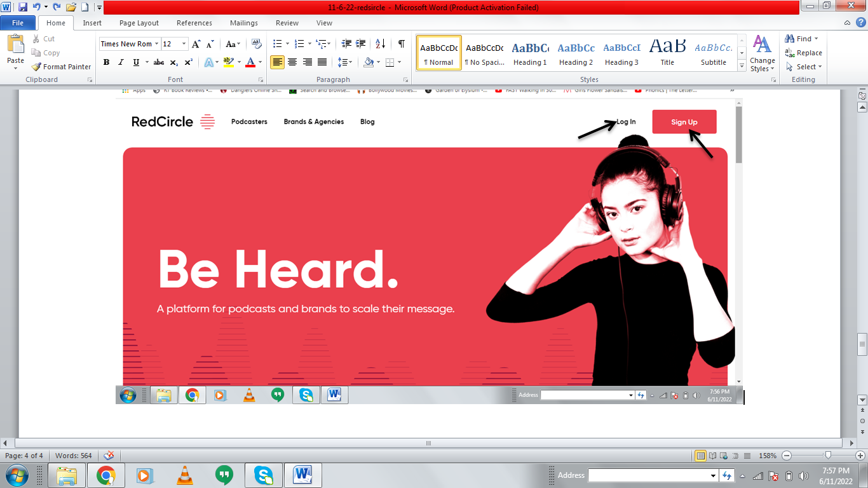Decrease the paragraph indent
Screen dimensions: 868x488
point(346,44)
